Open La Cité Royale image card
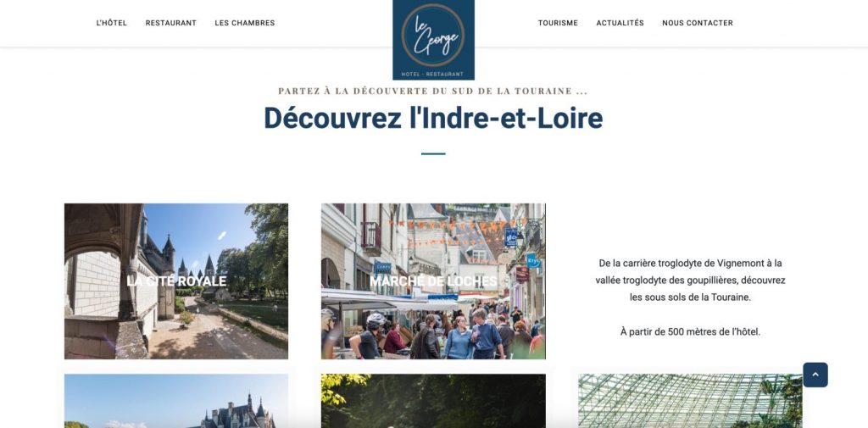868x428 pixels. (x=176, y=281)
